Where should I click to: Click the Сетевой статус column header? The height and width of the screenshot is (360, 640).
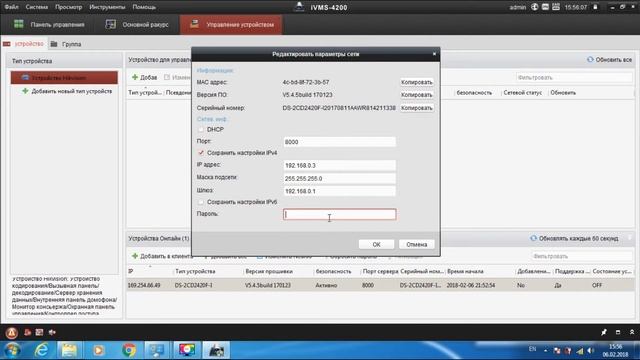[522, 93]
